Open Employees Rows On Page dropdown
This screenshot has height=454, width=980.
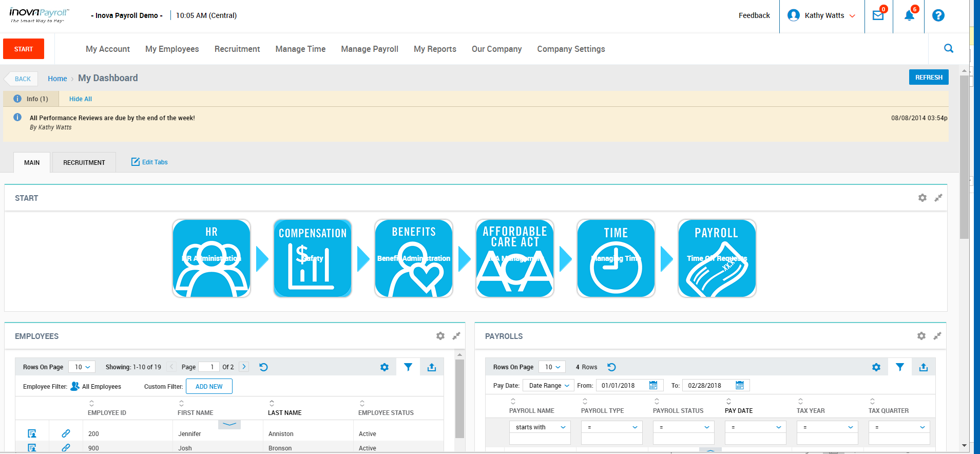(82, 367)
